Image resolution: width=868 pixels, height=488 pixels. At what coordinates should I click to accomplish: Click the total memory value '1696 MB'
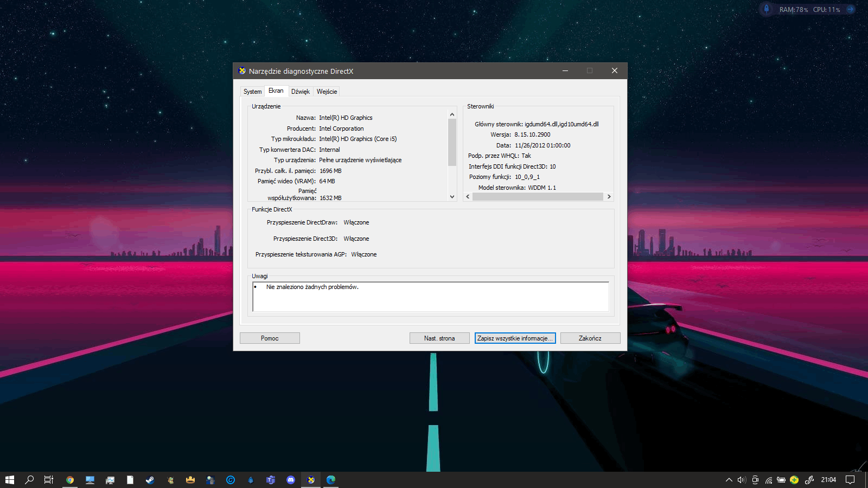tap(330, 171)
